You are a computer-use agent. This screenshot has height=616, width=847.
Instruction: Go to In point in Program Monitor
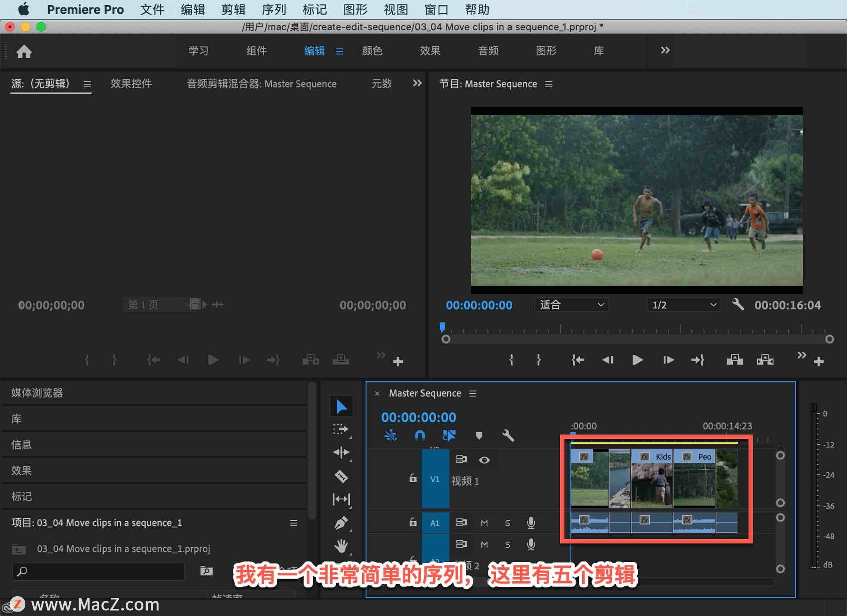pyautogui.click(x=577, y=360)
